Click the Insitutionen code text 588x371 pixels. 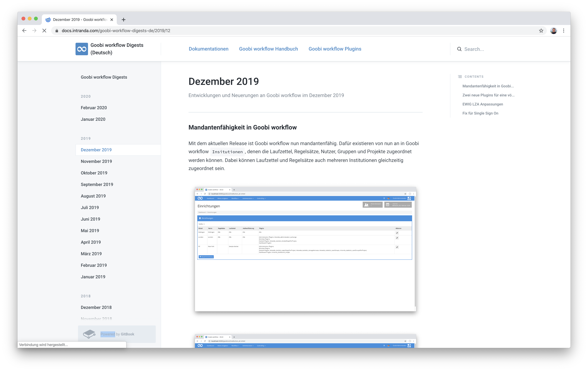pos(227,152)
